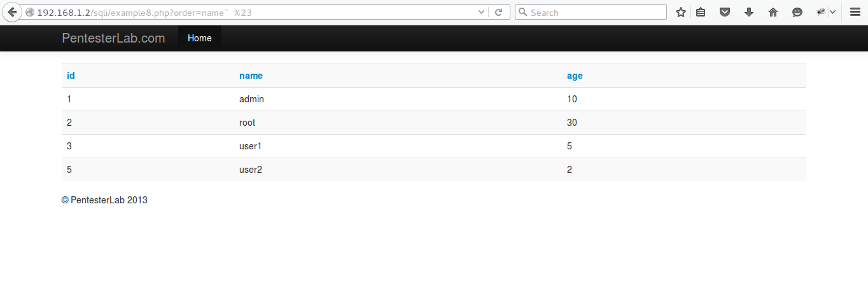Screen dimensions: 868x284
Task: Show bookmarks list icon
Action: tap(701, 12)
